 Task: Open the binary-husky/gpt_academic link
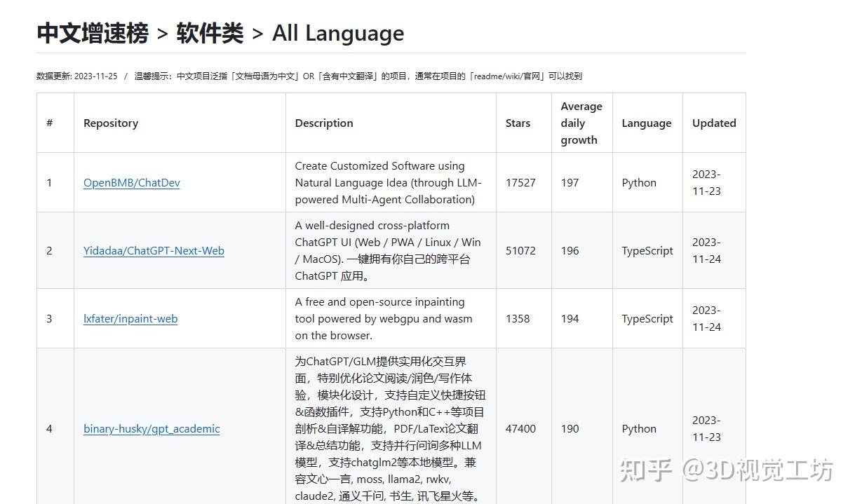[x=152, y=428]
